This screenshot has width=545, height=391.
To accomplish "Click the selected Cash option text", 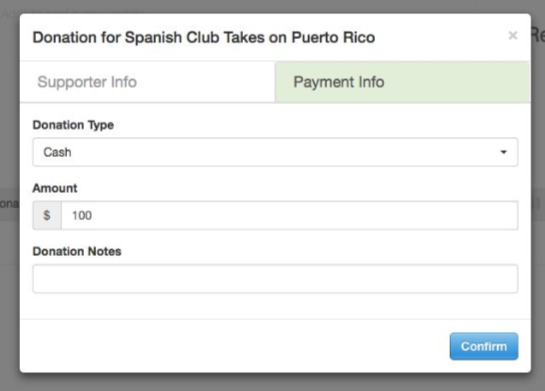I will click(57, 152).
